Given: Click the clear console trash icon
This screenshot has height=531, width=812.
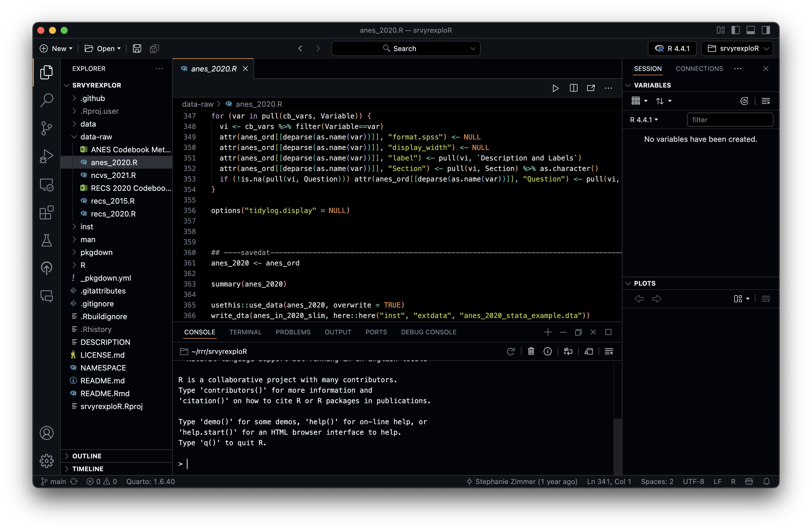Looking at the screenshot, I should point(531,351).
